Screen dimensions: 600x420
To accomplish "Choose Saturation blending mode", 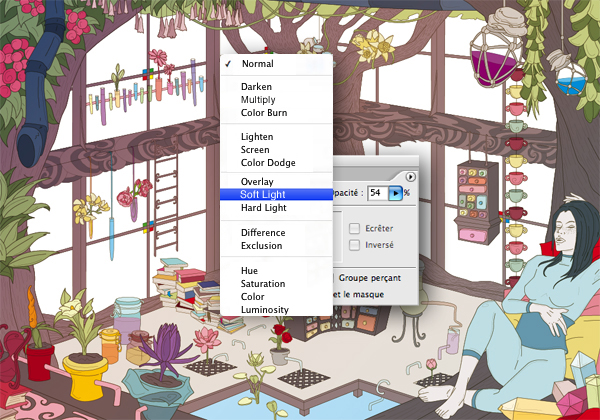I will tap(276, 284).
